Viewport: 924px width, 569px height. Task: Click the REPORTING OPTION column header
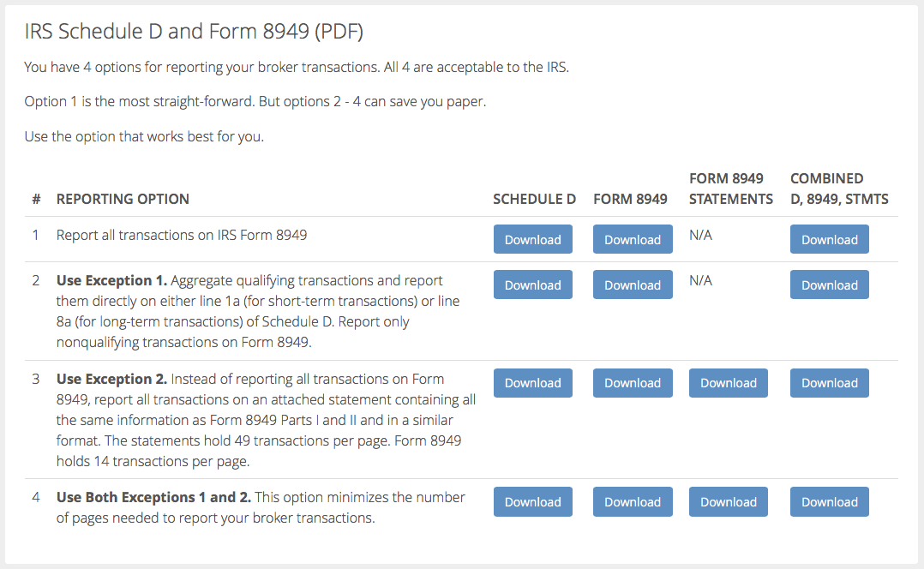(123, 199)
